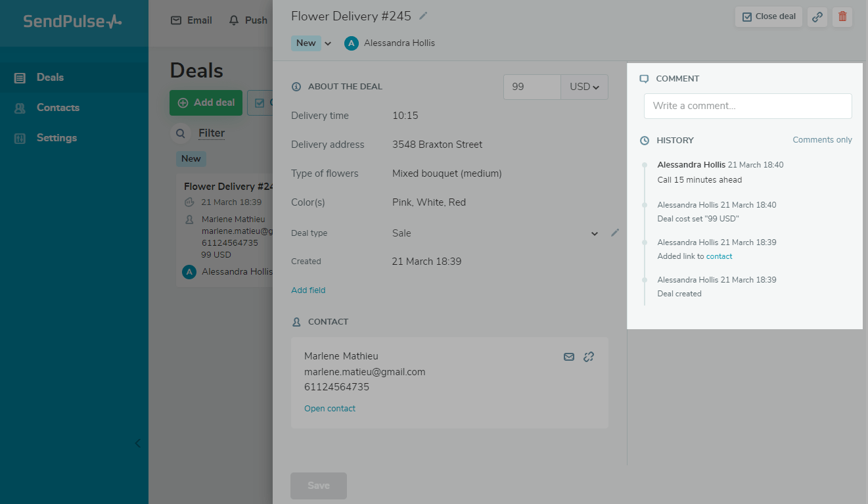Expand the Deal type dropdown
This screenshot has width=868, height=504.
pyautogui.click(x=595, y=233)
